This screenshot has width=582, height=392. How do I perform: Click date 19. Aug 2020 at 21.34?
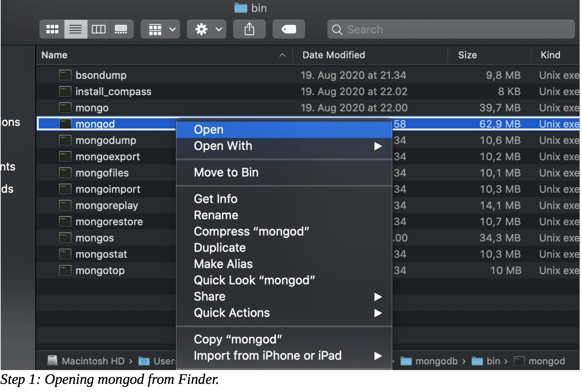353,75
